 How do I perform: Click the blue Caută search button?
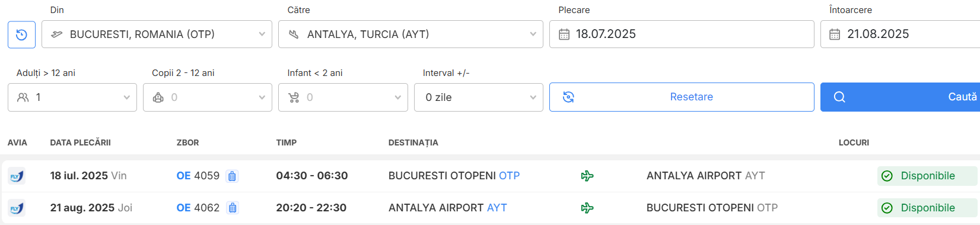[900, 97]
